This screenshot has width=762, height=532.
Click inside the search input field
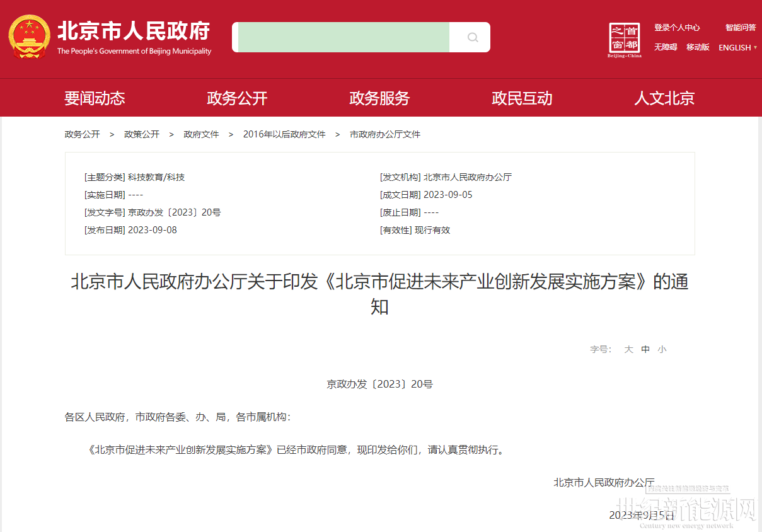point(343,38)
